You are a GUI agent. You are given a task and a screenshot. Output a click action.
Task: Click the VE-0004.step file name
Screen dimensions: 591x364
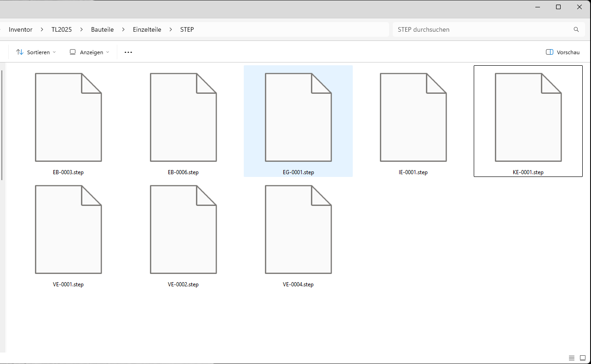(x=298, y=284)
